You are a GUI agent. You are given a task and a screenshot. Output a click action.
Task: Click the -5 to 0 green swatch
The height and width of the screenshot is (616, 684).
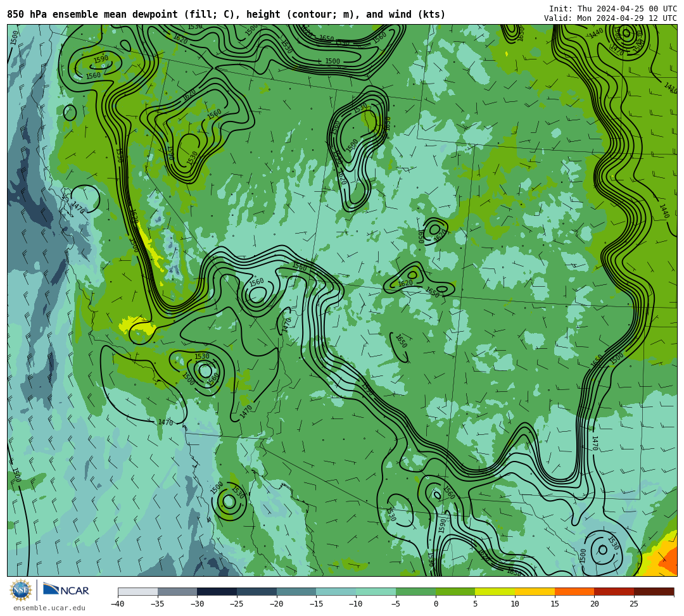click(x=415, y=591)
